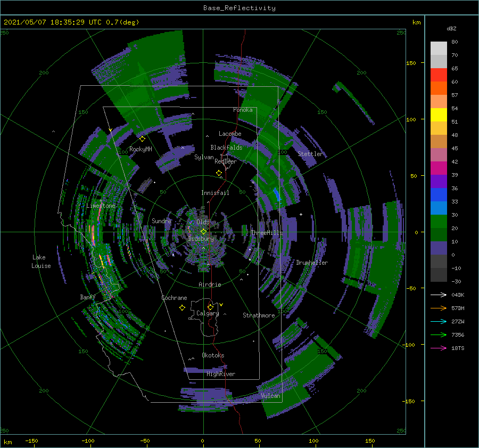The height and width of the screenshot is (448, 479).
Task: Click the Base_Reflectivity title
Action: pyautogui.click(x=240, y=8)
